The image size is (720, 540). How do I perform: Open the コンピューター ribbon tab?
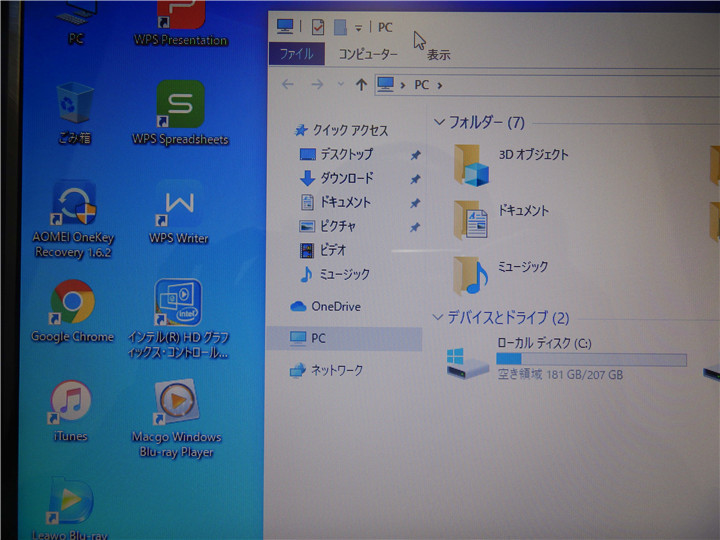point(368,54)
